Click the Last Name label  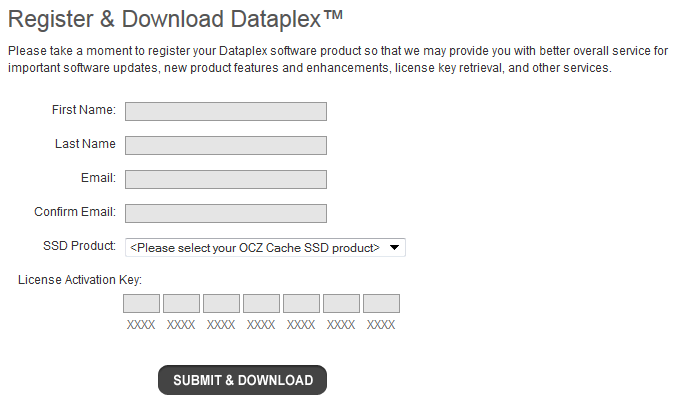(85, 144)
